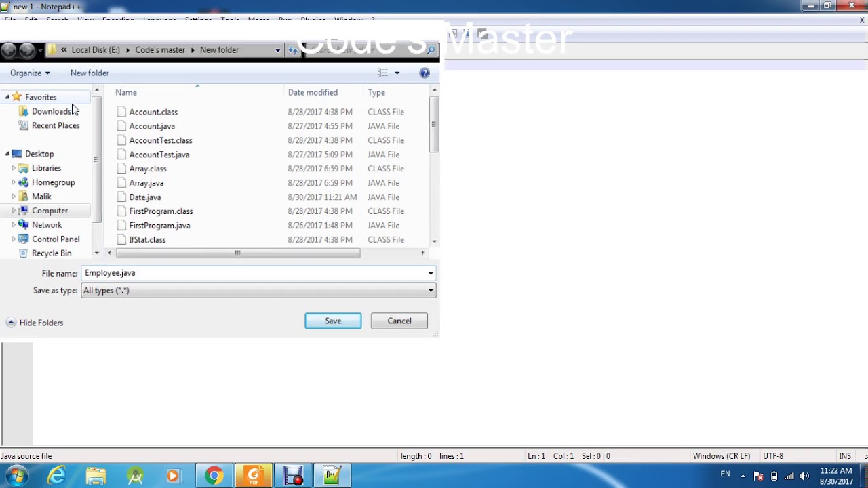Switch to Google Chrome on the taskbar
This screenshot has width=868, height=488.
pos(214,476)
